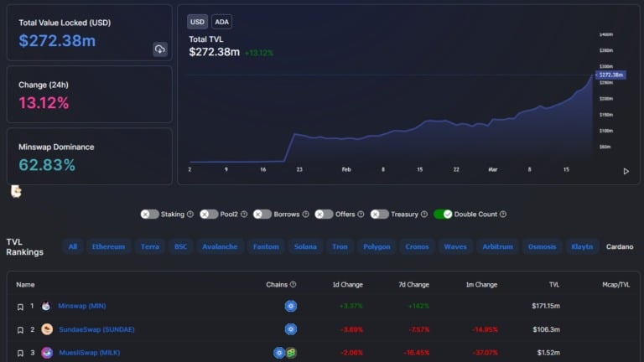Open Treasury help question-mark icon
644x362 pixels.
coord(424,215)
